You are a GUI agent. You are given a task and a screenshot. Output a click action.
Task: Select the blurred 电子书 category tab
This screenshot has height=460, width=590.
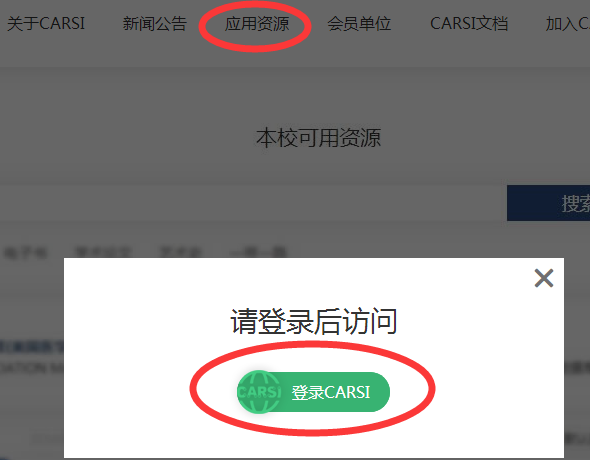[x=25, y=252]
